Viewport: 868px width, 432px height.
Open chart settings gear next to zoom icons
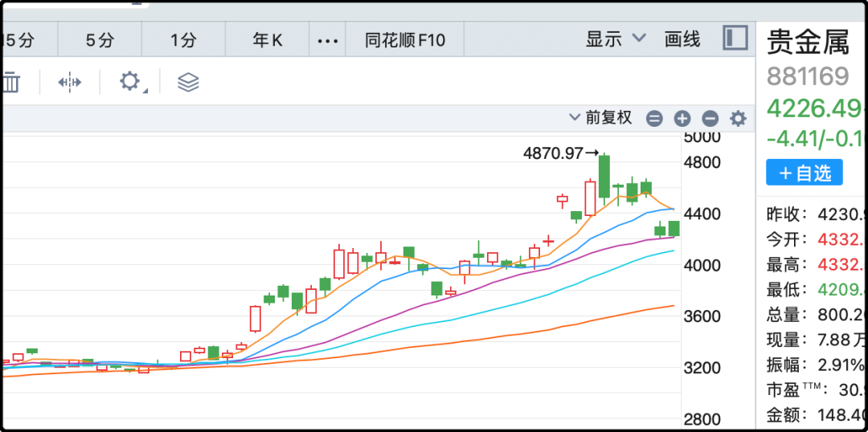(738, 118)
